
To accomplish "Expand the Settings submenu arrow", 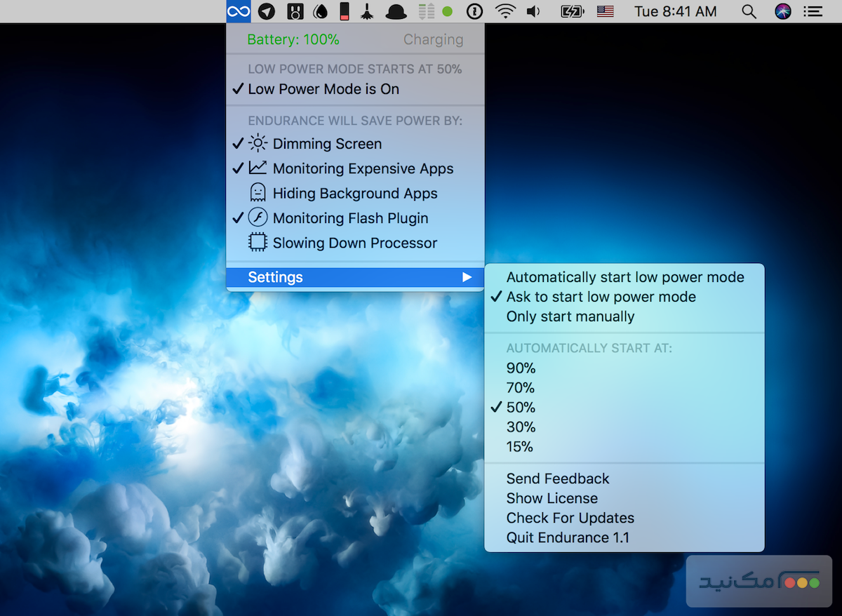I will tap(466, 277).
